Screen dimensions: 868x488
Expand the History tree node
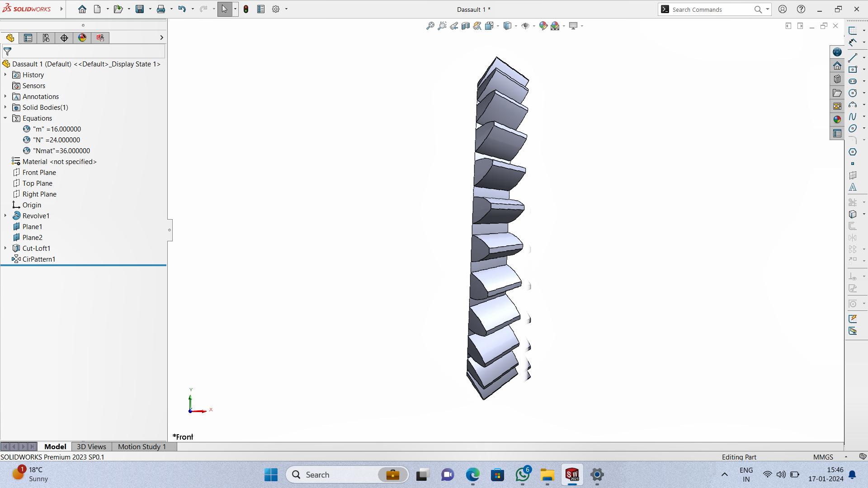(x=6, y=75)
